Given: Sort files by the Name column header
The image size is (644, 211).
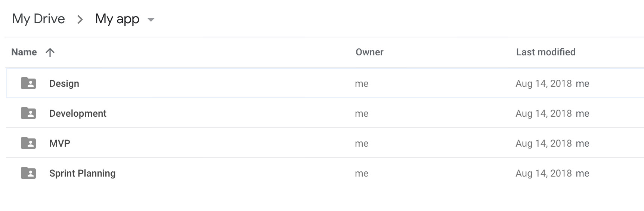Looking at the screenshot, I should point(24,52).
